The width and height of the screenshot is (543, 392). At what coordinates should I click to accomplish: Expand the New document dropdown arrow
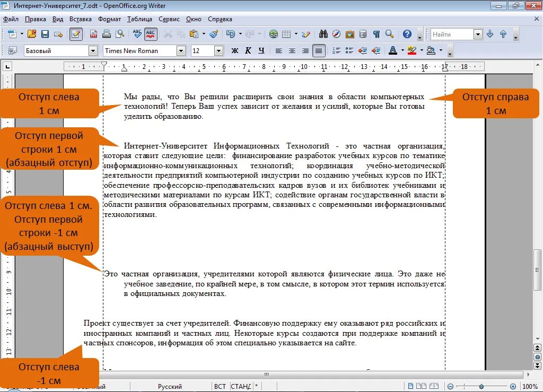point(21,34)
